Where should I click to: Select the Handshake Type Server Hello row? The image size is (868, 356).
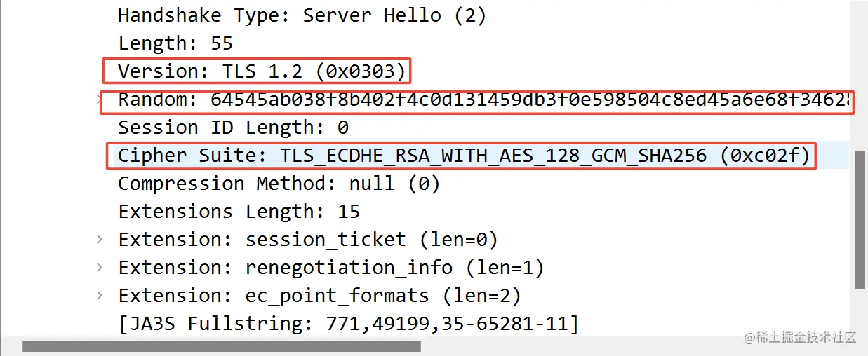pos(302,15)
